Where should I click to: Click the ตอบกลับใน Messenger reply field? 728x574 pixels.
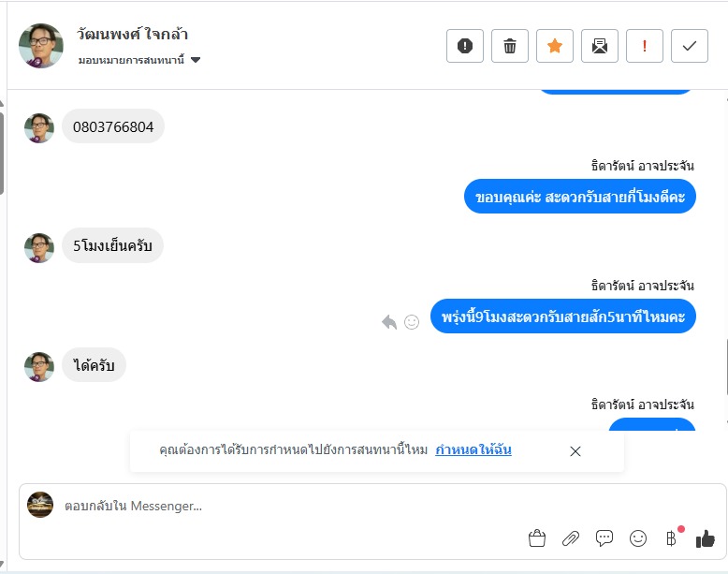[281, 507]
